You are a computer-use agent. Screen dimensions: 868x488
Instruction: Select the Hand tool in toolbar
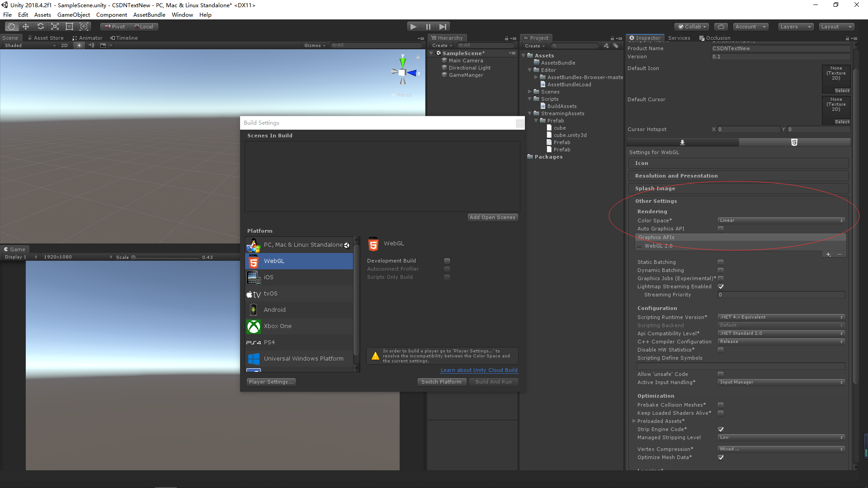coord(11,27)
